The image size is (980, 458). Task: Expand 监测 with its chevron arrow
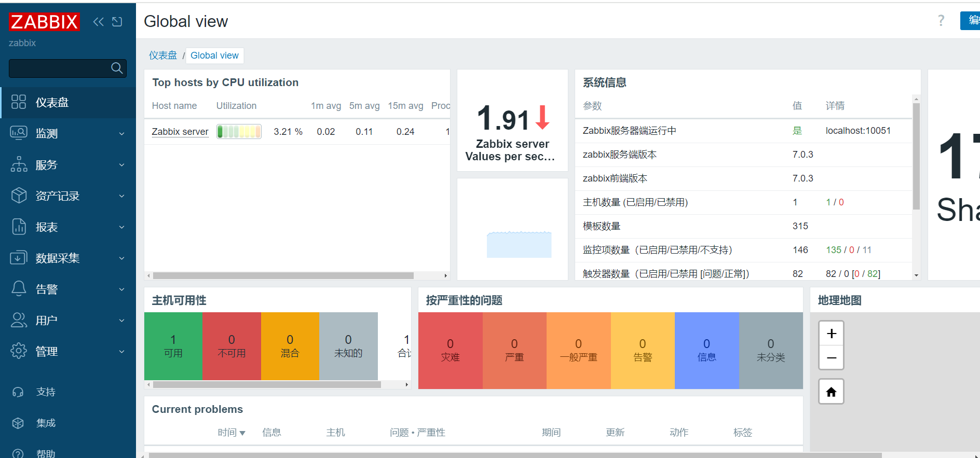point(121,134)
